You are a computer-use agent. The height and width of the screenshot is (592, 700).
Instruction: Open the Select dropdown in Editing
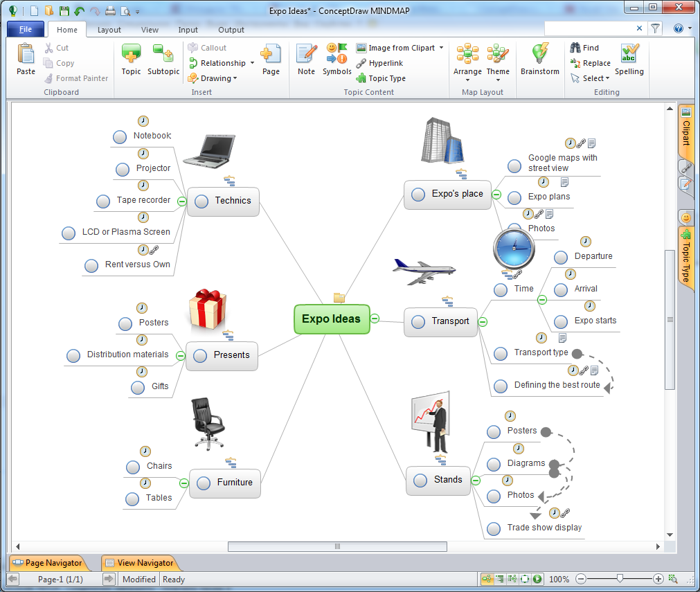point(608,78)
